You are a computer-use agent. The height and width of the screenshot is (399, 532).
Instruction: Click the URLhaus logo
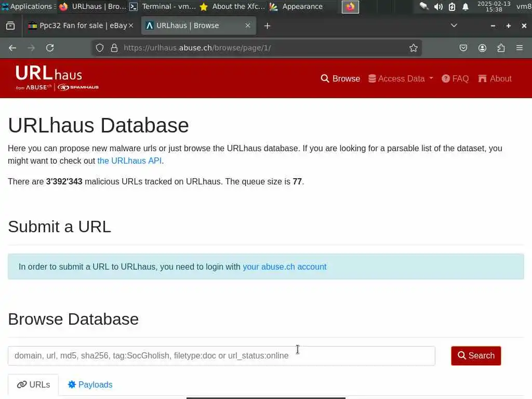(x=57, y=78)
